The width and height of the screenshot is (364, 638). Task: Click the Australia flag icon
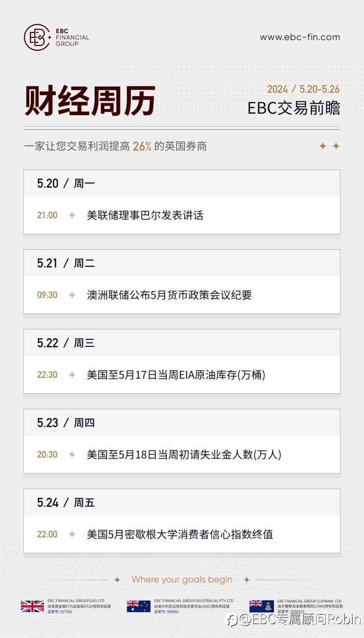click(138, 606)
